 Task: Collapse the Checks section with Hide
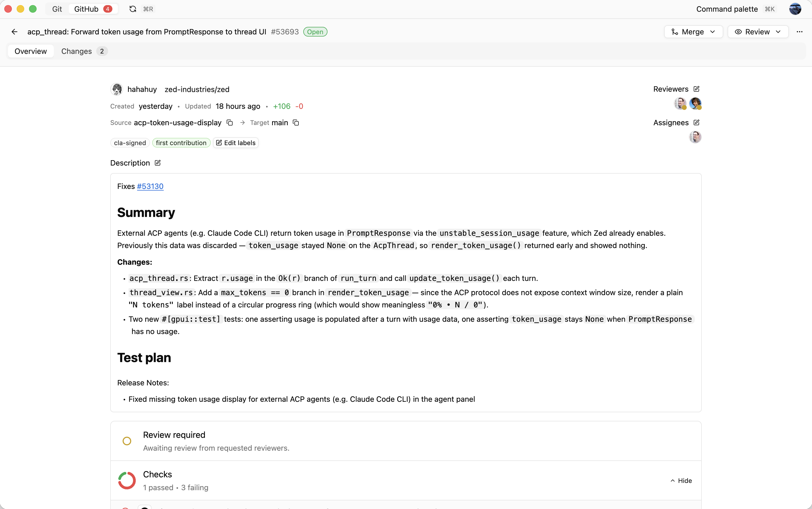pyautogui.click(x=681, y=481)
